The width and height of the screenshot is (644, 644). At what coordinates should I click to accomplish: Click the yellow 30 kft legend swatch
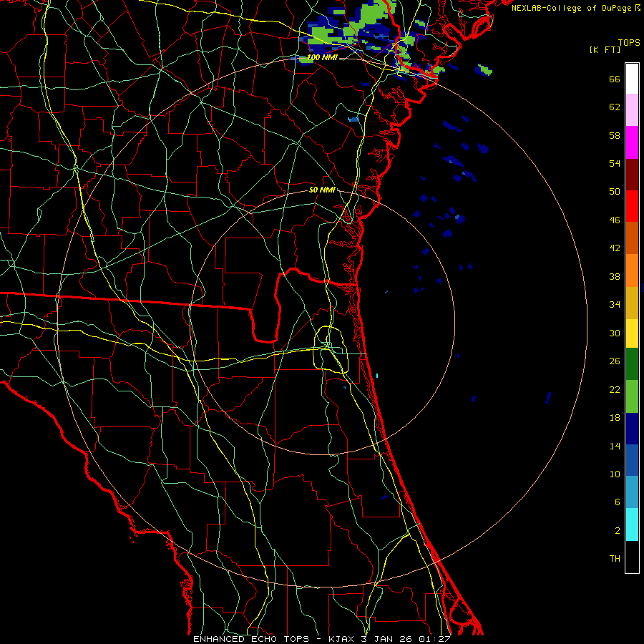pyautogui.click(x=632, y=333)
